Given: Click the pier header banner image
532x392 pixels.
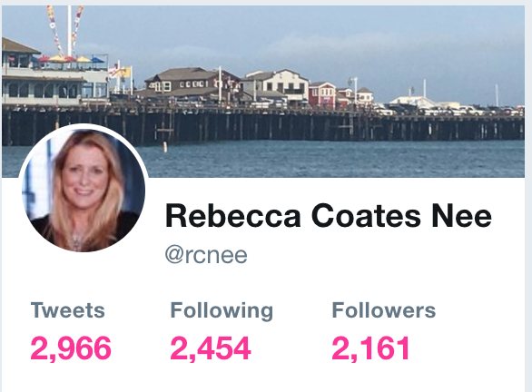Looking at the screenshot, I should (263, 91).
